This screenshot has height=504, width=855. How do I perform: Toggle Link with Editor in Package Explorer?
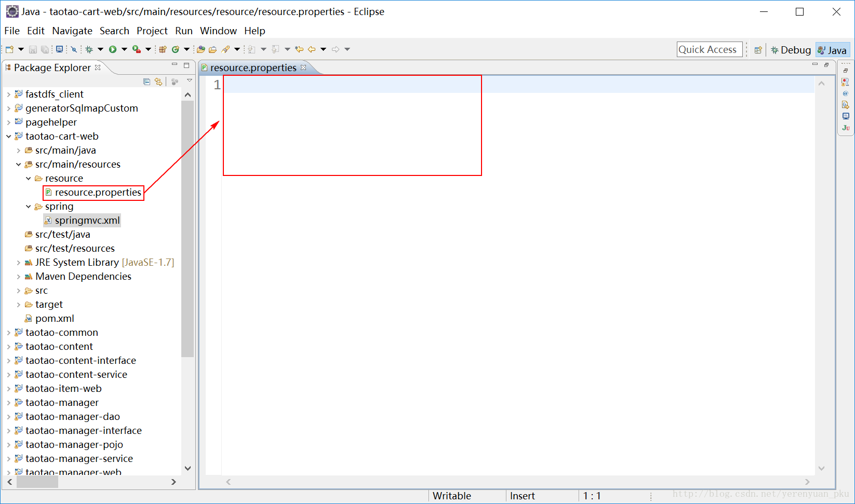(x=158, y=81)
